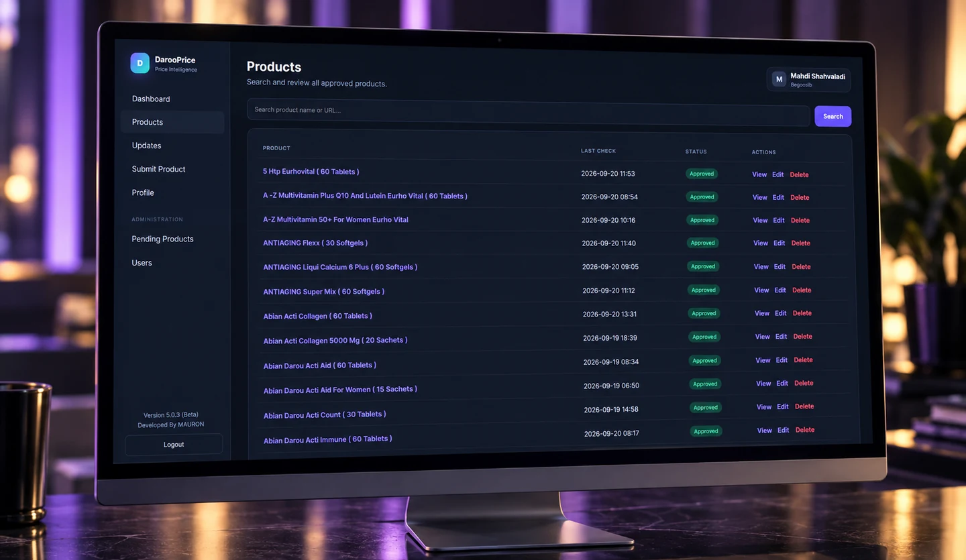Focus the product name or URL search field
This screenshot has height=560, width=966.
[x=529, y=112]
